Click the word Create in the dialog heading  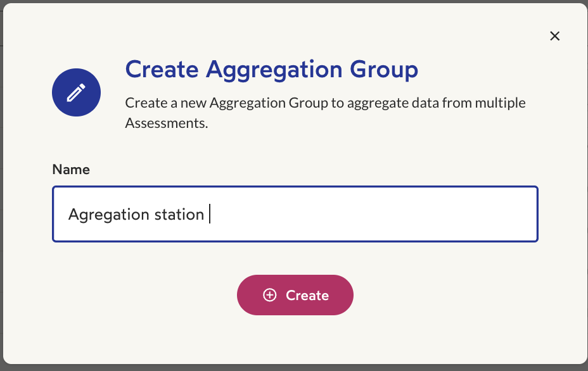(162, 70)
